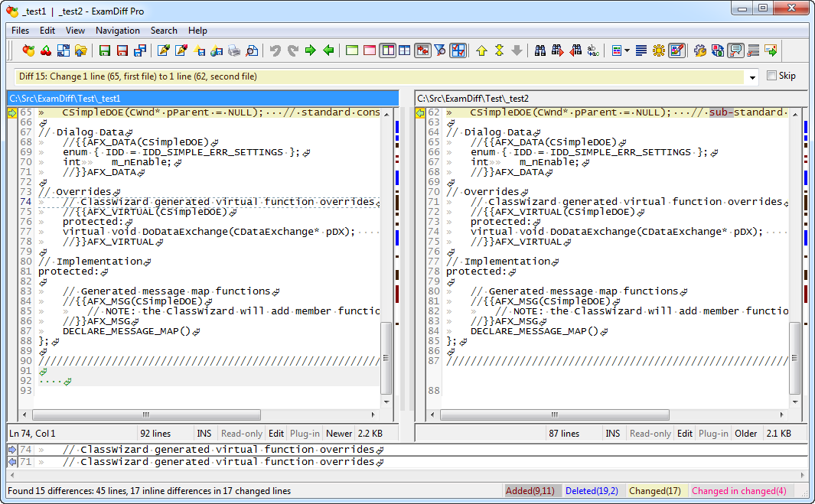
Task: Save the first file with the green floppy icon
Action: pyautogui.click(x=105, y=50)
